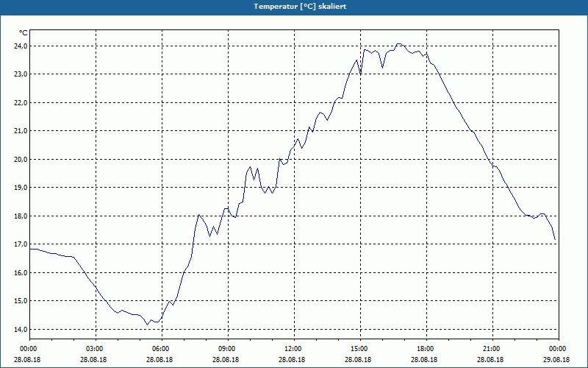Click the 28.08.18 date under 15:00
588x368 pixels.
(358, 360)
